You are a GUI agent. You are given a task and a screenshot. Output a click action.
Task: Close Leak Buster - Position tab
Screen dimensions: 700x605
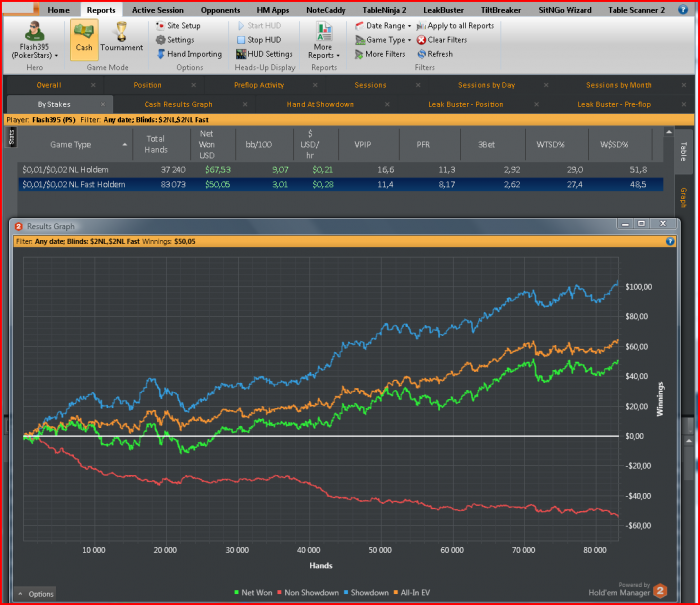point(536,104)
